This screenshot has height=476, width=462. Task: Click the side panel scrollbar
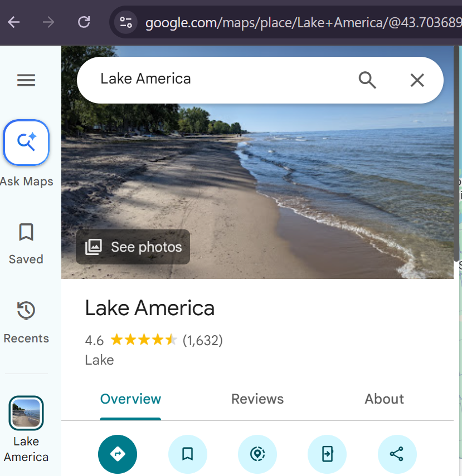pos(456,153)
